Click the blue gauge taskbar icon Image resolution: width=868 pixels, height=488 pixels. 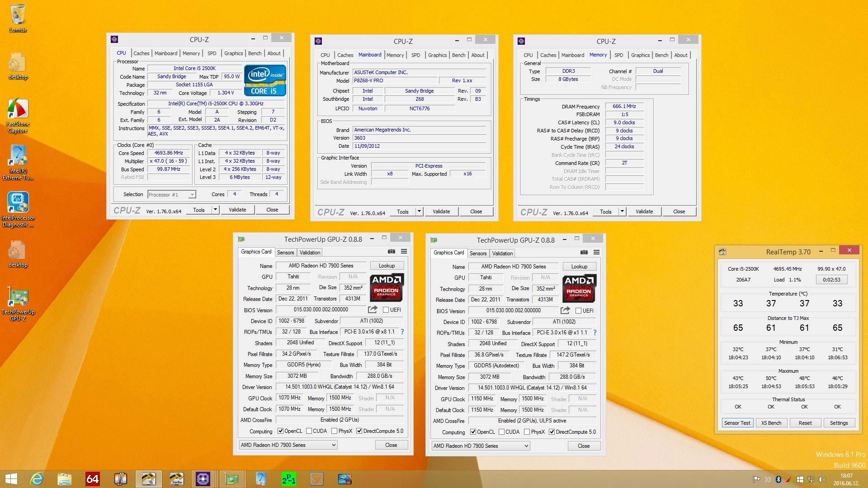point(261,479)
